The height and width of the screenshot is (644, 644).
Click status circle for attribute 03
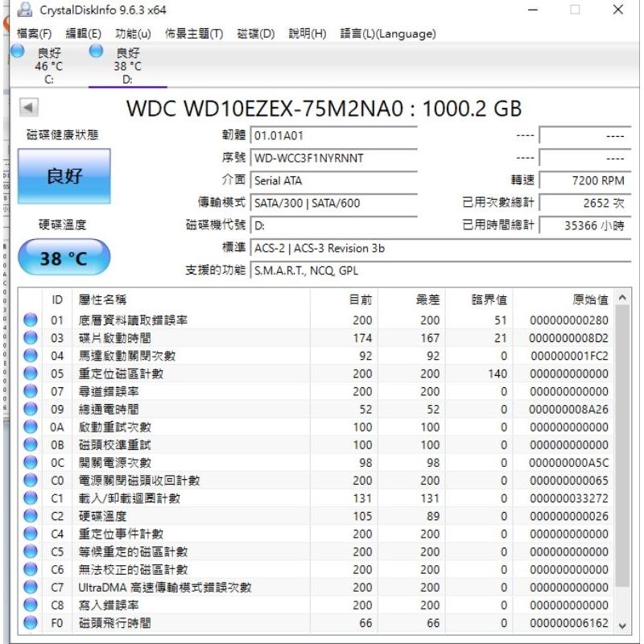pos(31,337)
